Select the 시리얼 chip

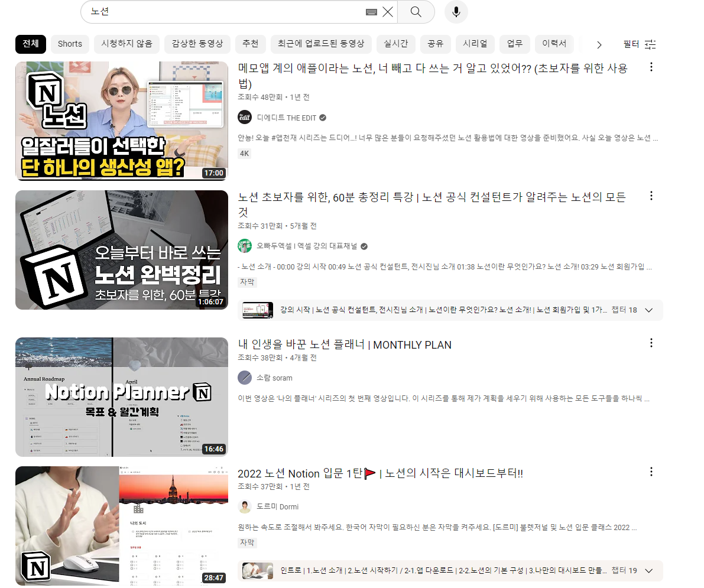(x=475, y=44)
